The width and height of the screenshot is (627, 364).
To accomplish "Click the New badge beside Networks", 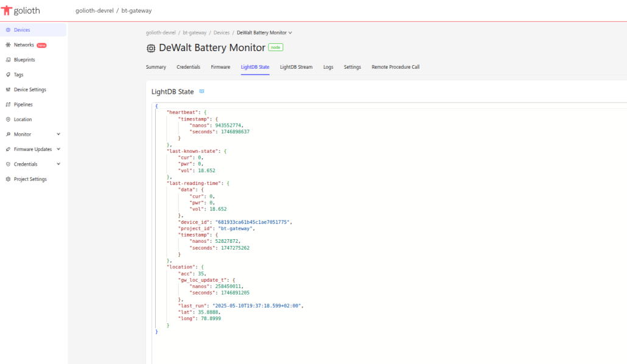I will click(x=41, y=45).
